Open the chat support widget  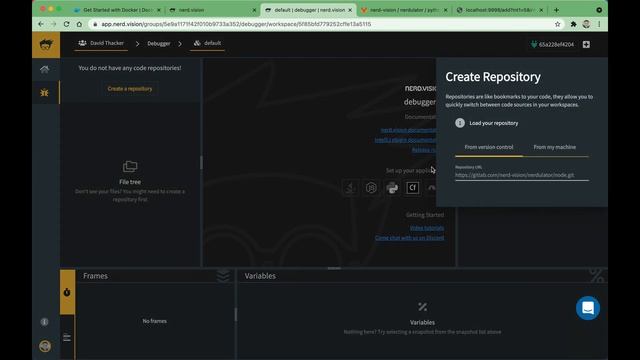[x=588, y=308]
